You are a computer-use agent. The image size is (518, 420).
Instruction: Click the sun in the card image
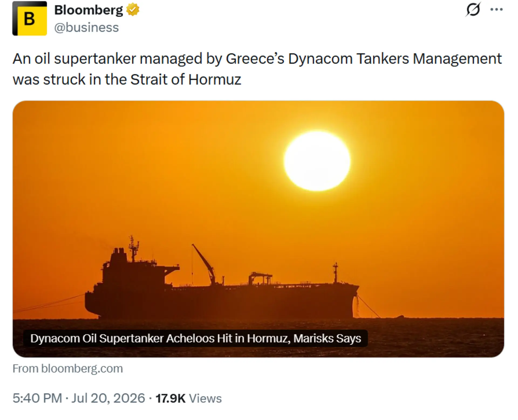(x=317, y=161)
